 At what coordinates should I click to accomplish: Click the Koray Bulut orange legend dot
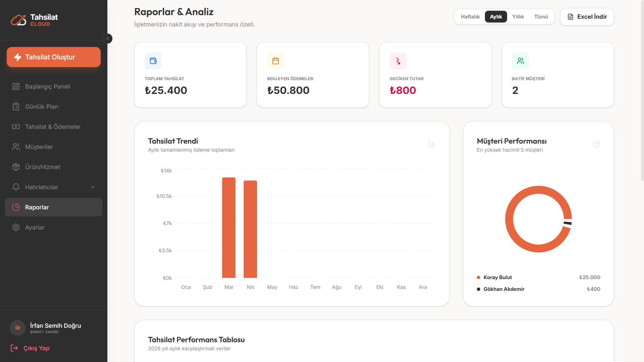tap(479, 277)
